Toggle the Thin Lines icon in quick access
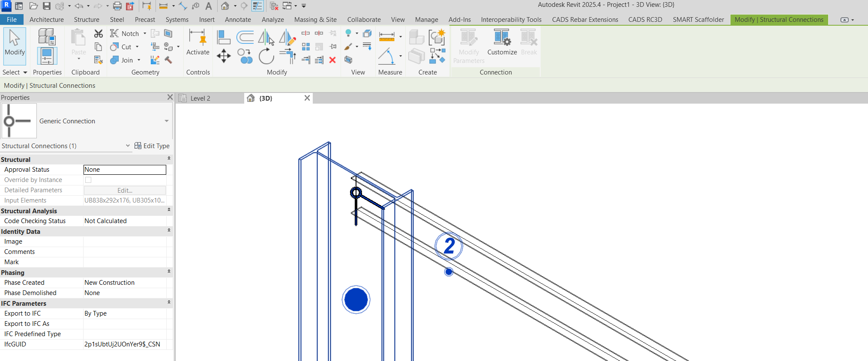 pos(257,6)
